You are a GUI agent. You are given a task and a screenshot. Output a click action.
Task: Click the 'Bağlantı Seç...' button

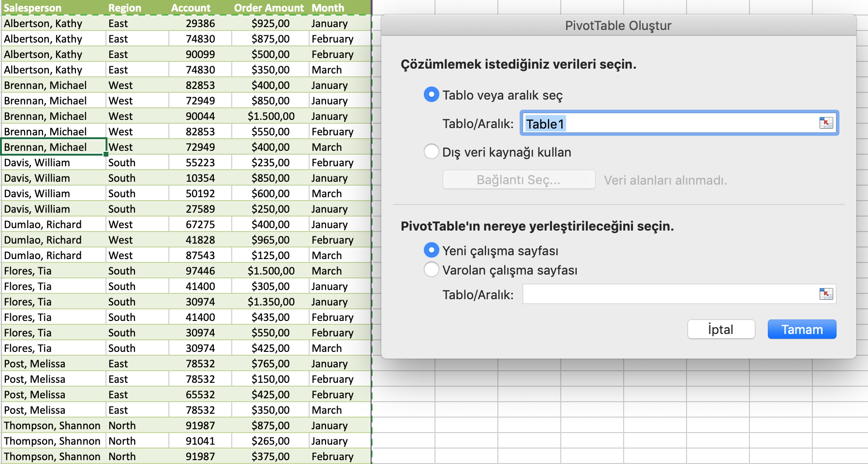[x=518, y=179]
